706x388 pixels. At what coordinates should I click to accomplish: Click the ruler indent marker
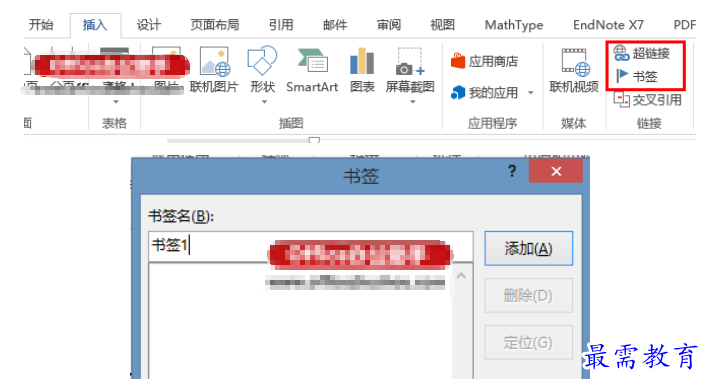314,140
